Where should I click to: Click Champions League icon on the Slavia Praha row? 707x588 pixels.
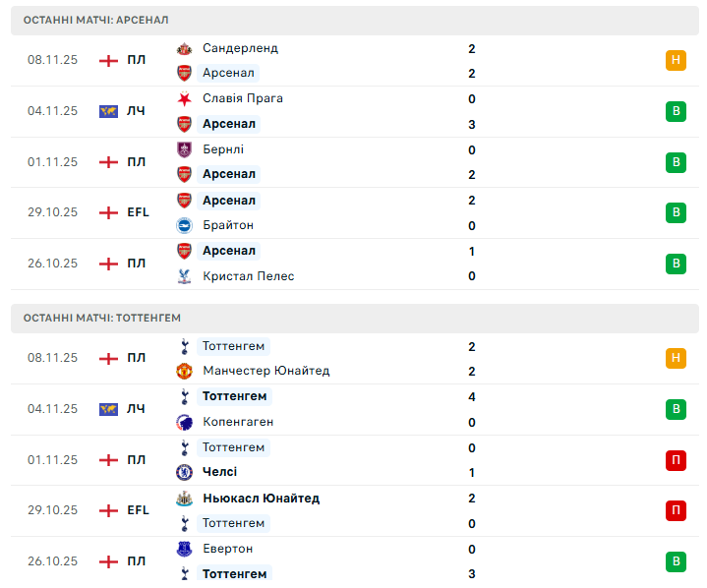click(x=108, y=111)
